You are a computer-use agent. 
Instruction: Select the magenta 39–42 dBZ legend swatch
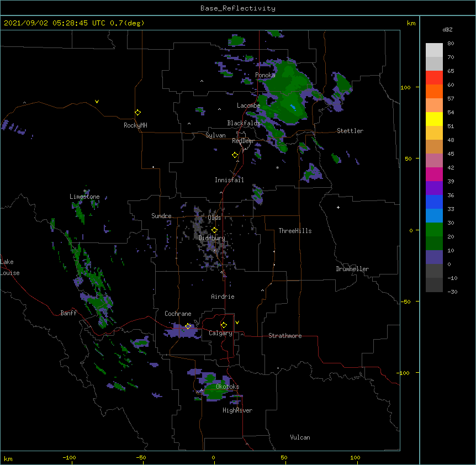434,174
